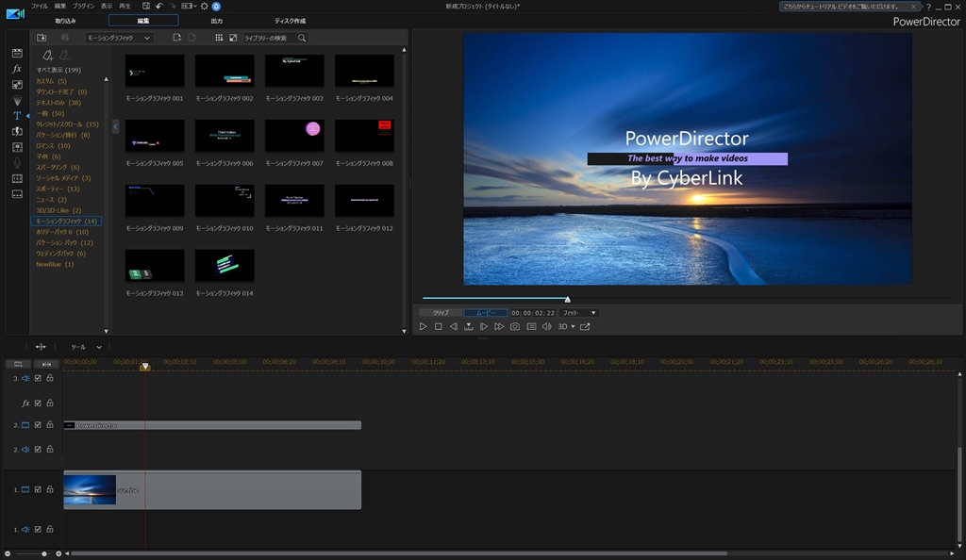Screen dimensions: 966x560
Task: Open the Title Room T icon
Action: (x=17, y=116)
